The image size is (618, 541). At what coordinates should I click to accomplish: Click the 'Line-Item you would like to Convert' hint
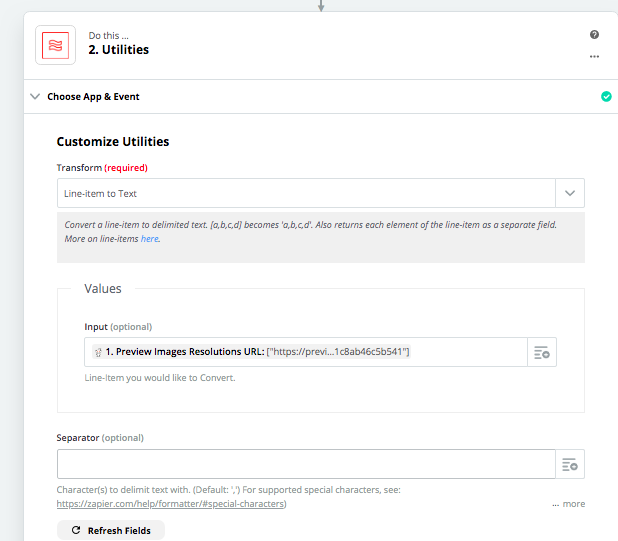(x=160, y=378)
